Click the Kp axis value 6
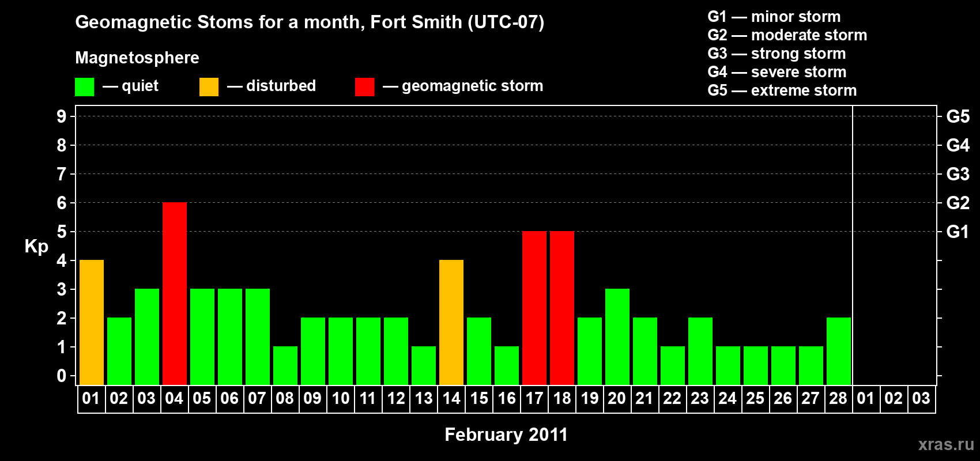Viewport: 980px width, 461px height. coord(62,203)
